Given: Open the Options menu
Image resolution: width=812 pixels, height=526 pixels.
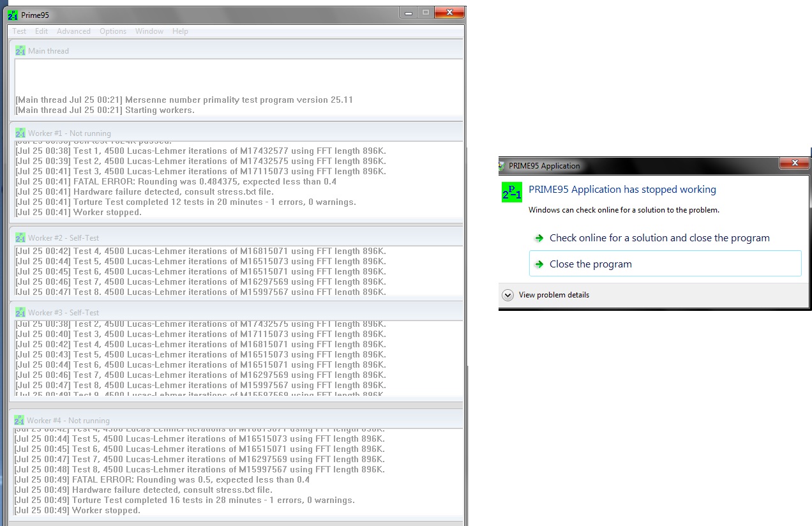Looking at the screenshot, I should point(113,31).
